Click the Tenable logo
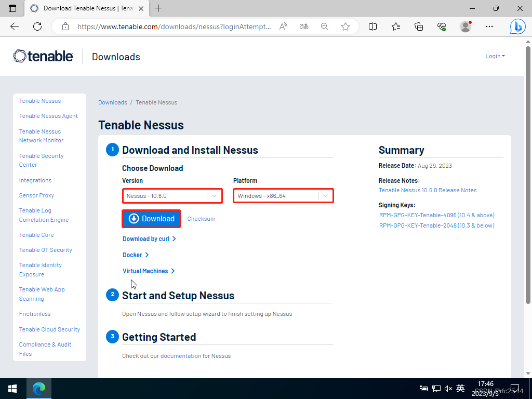Image resolution: width=532 pixels, height=399 pixels. (x=43, y=56)
